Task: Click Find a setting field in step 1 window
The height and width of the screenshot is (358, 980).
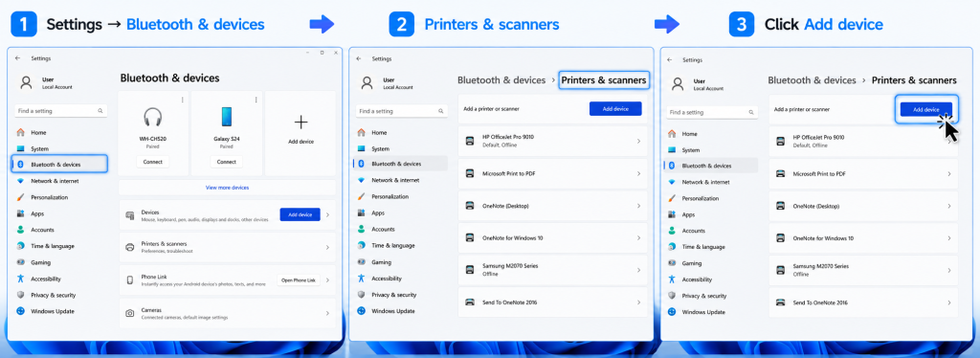Action: [x=60, y=111]
